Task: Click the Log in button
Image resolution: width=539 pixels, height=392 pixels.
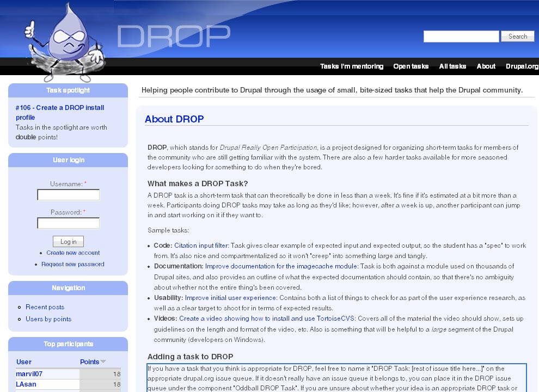Action: [x=68, y=241]
